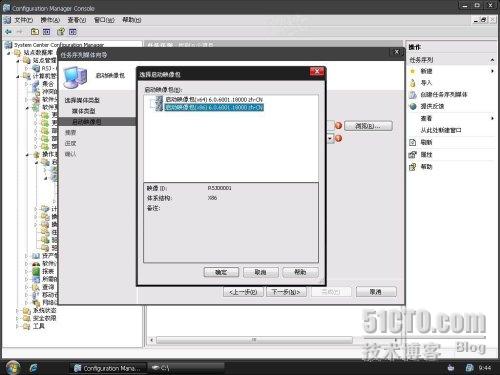This screenshot has height=375, width=500.
Task: Select System Center Configuration Manager root node
Action: (59, 45)
